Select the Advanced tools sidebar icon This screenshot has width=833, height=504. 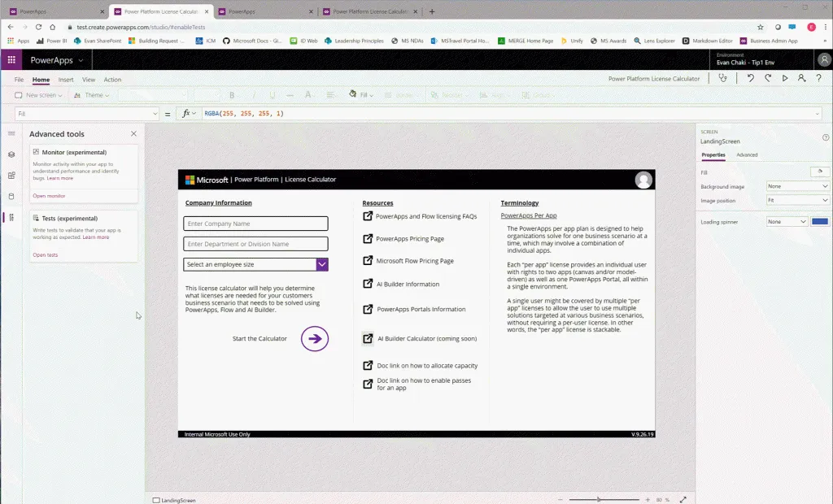coord(11,217)
